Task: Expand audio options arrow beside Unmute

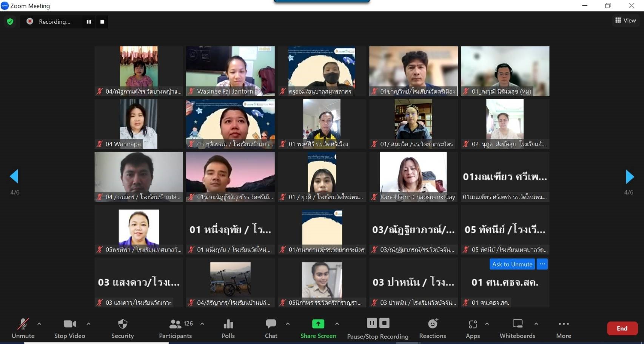Action: point(39,324)
